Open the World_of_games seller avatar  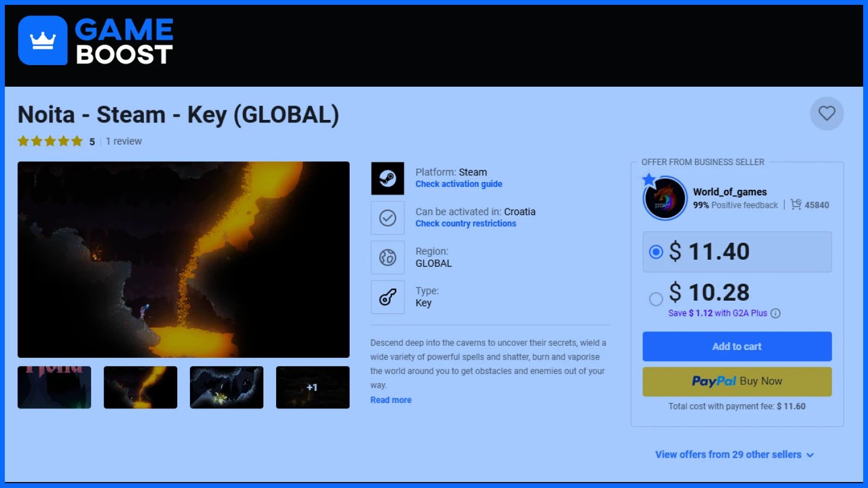pyautogui.click(x=665, y=198)
